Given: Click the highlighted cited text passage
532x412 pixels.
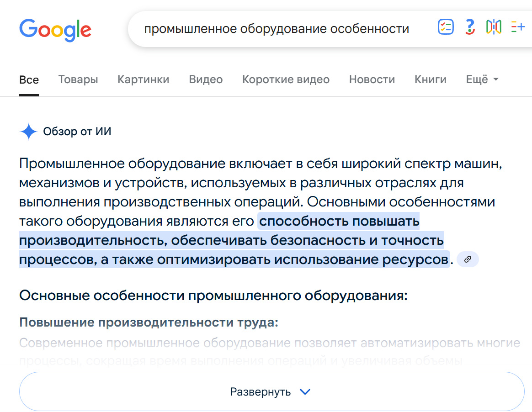Looking at the screenshot, I should tap(229, 240).
